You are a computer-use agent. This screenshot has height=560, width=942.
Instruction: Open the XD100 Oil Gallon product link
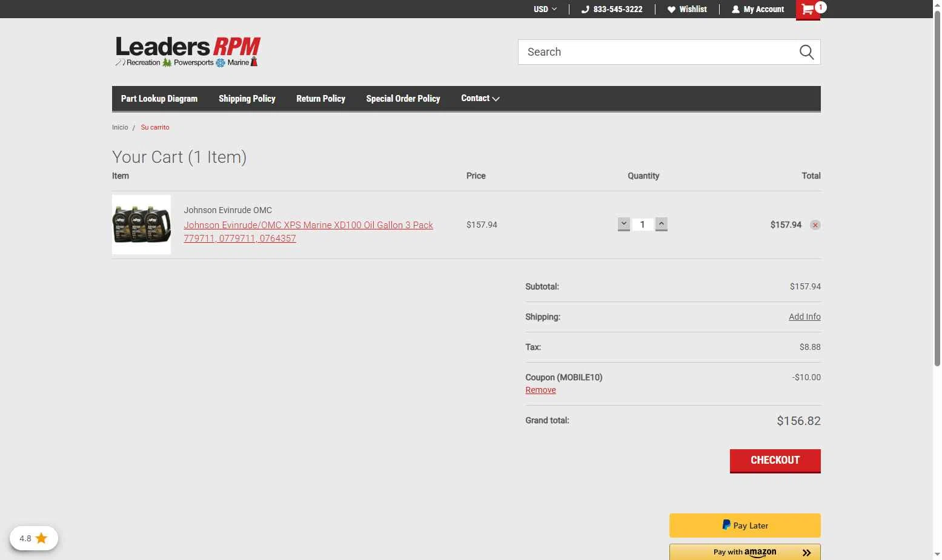(308, 231)
